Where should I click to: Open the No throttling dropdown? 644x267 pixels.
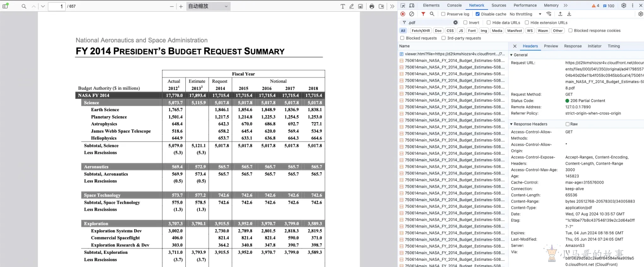[x=526, y=14]
